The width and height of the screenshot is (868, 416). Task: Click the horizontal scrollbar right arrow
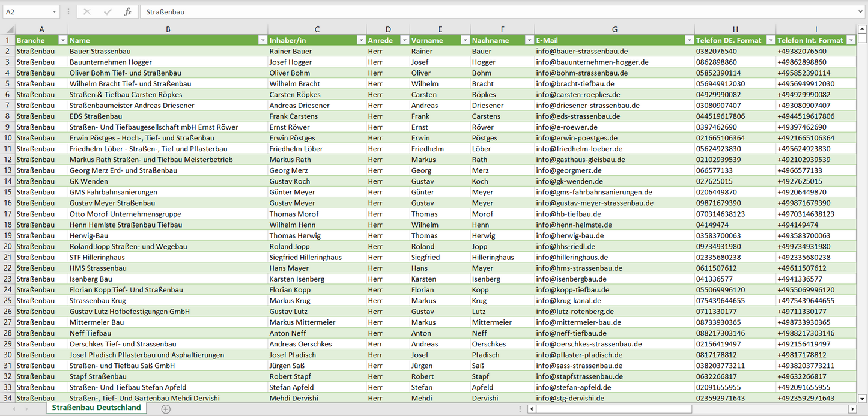coord(852,409)
